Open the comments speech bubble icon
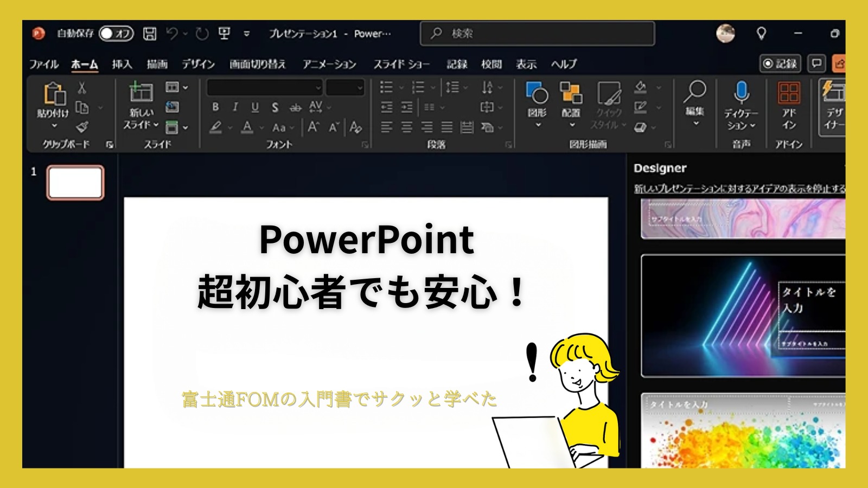 click(816, 63)
